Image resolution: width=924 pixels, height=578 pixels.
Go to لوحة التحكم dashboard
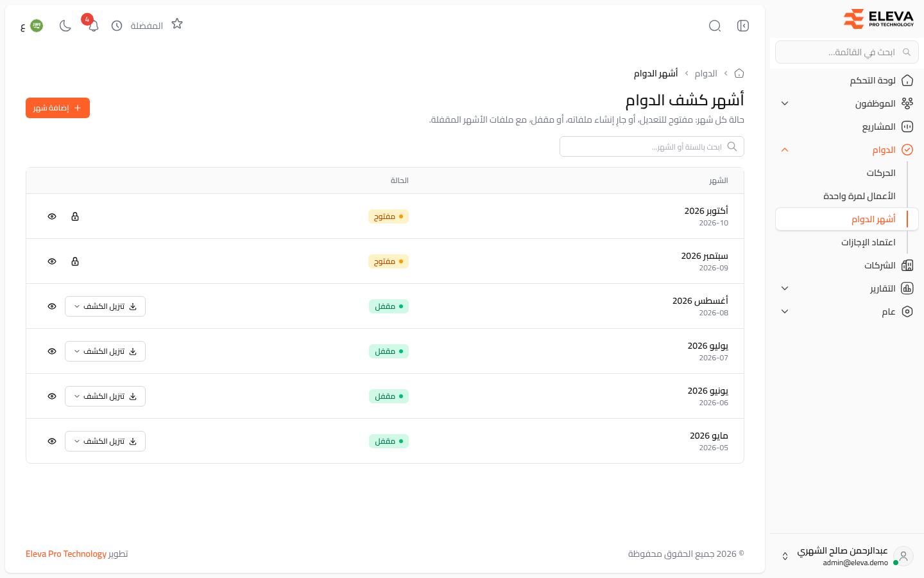pyautogui.click(x=847, y=80)
